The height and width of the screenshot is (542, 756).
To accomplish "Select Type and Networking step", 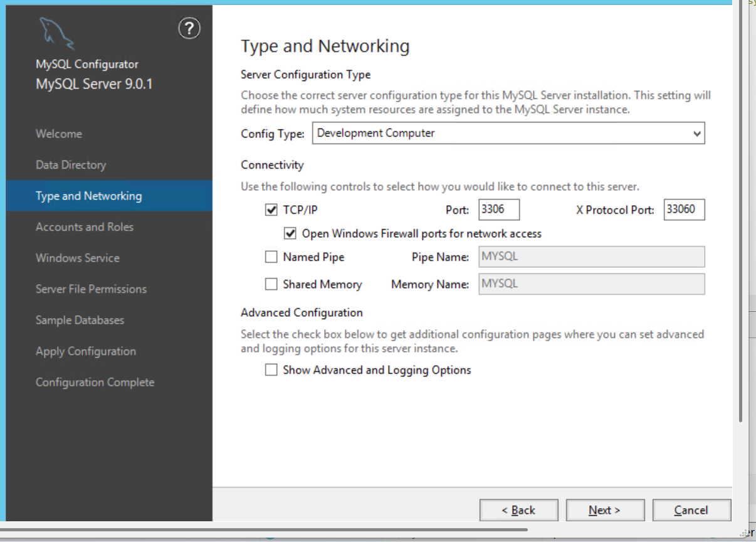I will click(x=109, y=196).
